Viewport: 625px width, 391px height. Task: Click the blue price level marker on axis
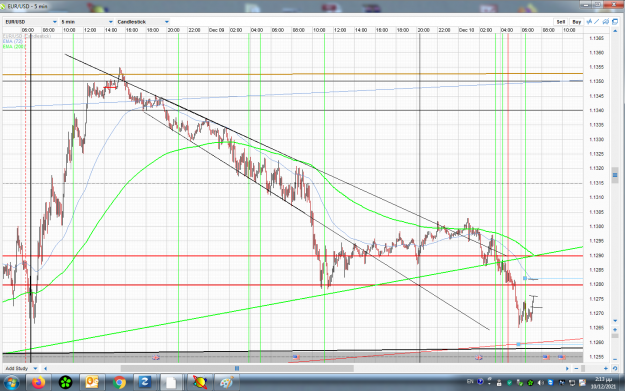pos(615,175)
